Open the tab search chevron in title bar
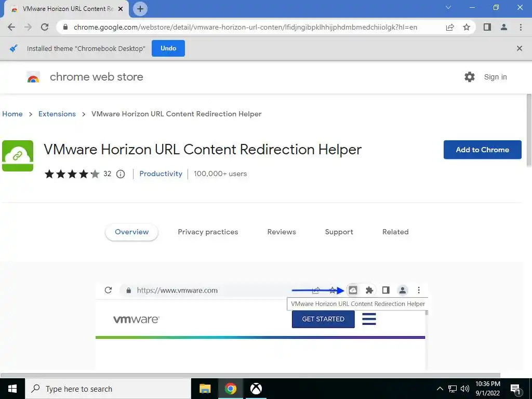The image size is (532, 399). pyautogui.click(x=448, y=7)
